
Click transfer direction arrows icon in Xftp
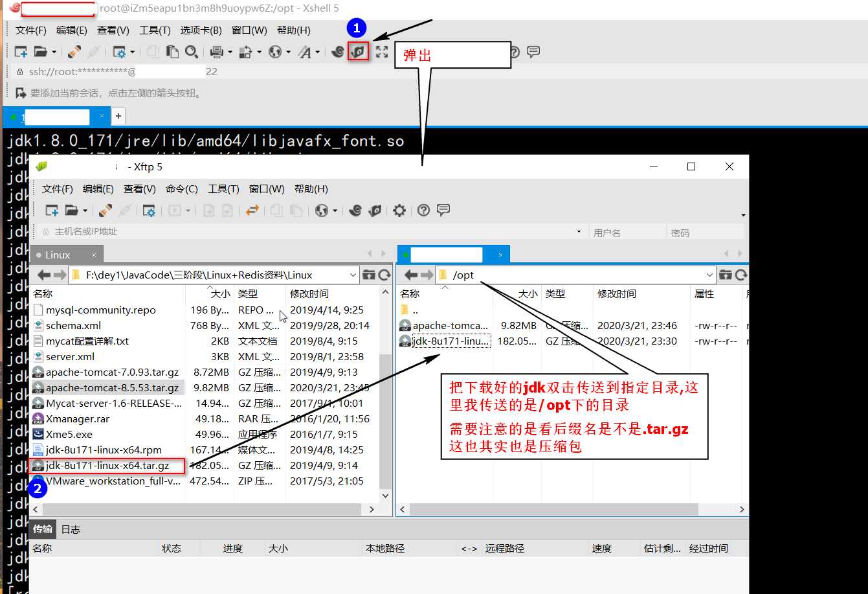pos(252,211)
